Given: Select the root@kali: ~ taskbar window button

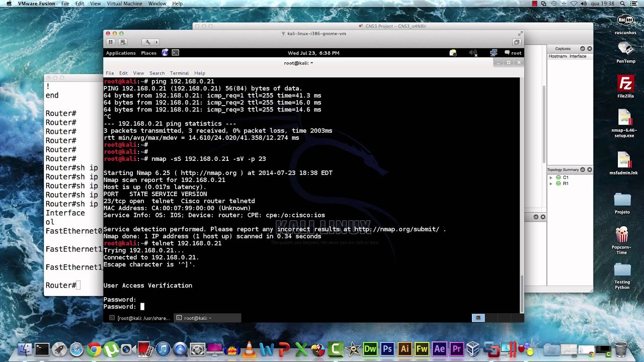Looking at the screenshot, I should click(207, 318).
